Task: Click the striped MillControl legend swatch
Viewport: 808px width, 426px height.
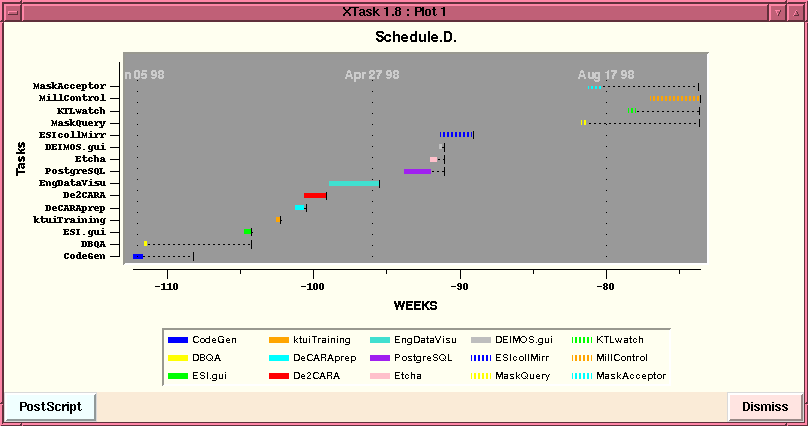Action: 581,358
